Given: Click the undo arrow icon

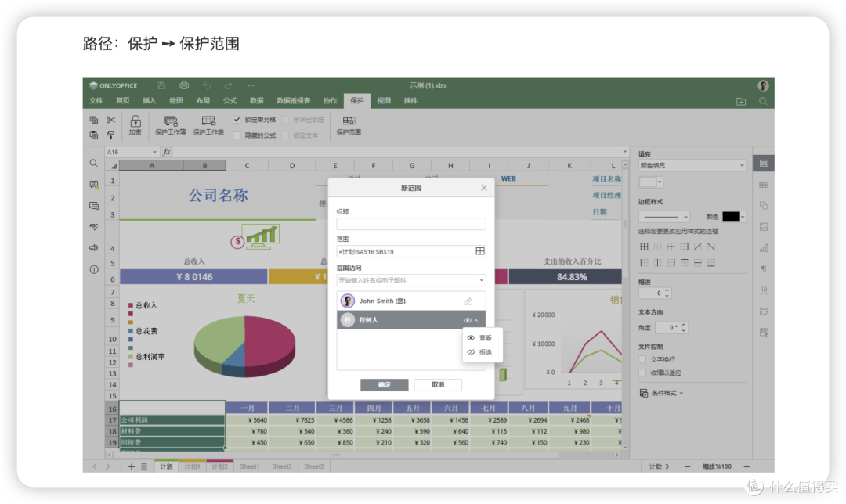Looking at the screenshot, I should click(x=207, y=85).
